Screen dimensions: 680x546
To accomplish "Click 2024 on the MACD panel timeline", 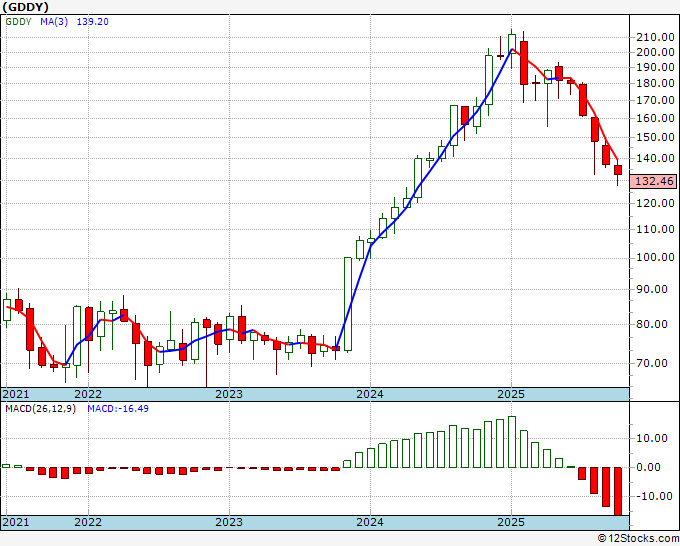I will click(x=370, y=522).
